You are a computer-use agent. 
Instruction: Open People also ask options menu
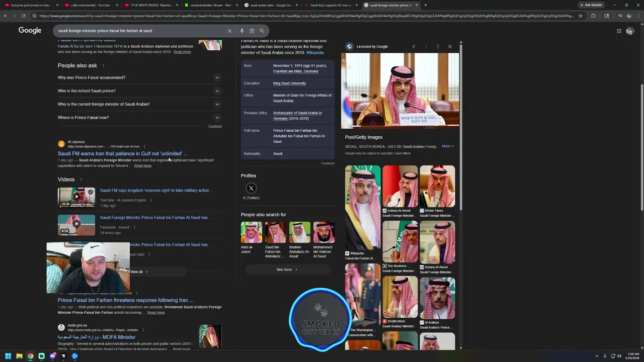pyautogui.click(x=103, y=65)
